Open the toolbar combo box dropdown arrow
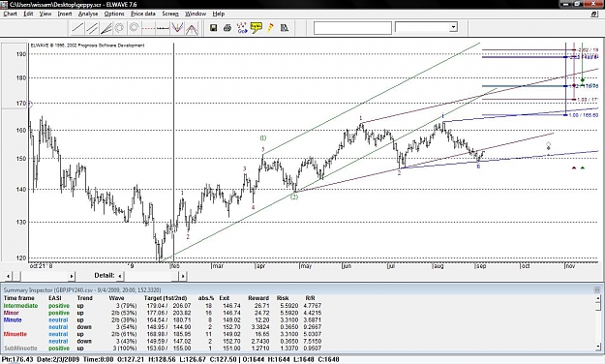The height and width of the screenshot is (364, 605). click(453, 27)
